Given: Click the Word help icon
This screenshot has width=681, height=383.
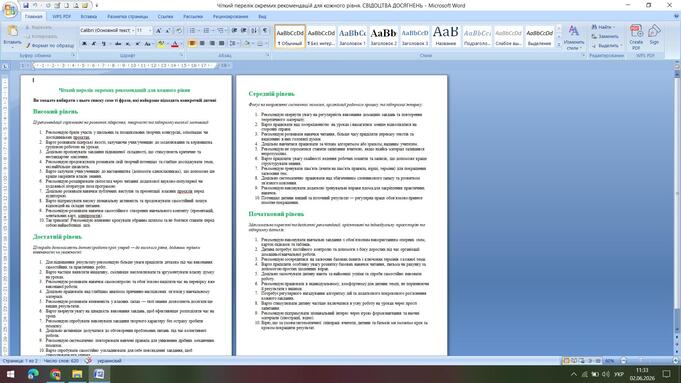Looking at the screenshot, I should [x=676, y=16].
